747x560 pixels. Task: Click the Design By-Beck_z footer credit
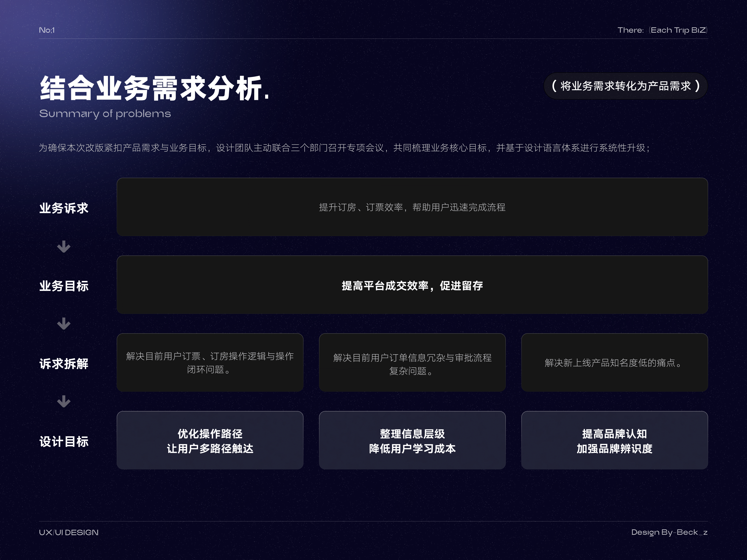pos(669,532)
